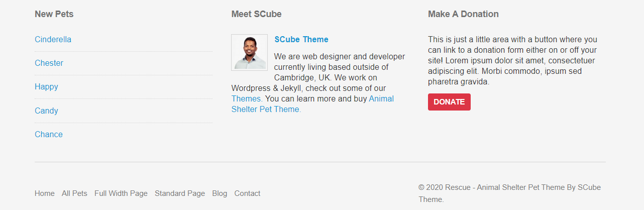Screen dimensions: 644x210
Task: Open the Contact footer menu item
Action: [247, 193]
